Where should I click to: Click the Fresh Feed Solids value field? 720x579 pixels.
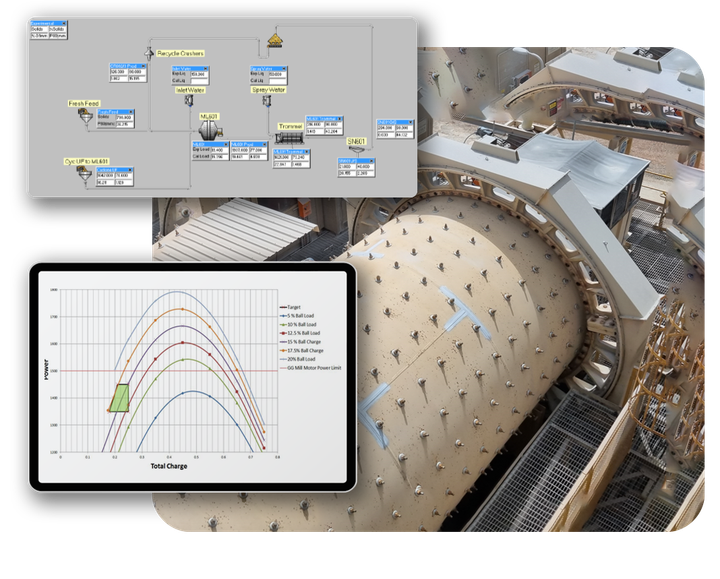tap(124, 118)
